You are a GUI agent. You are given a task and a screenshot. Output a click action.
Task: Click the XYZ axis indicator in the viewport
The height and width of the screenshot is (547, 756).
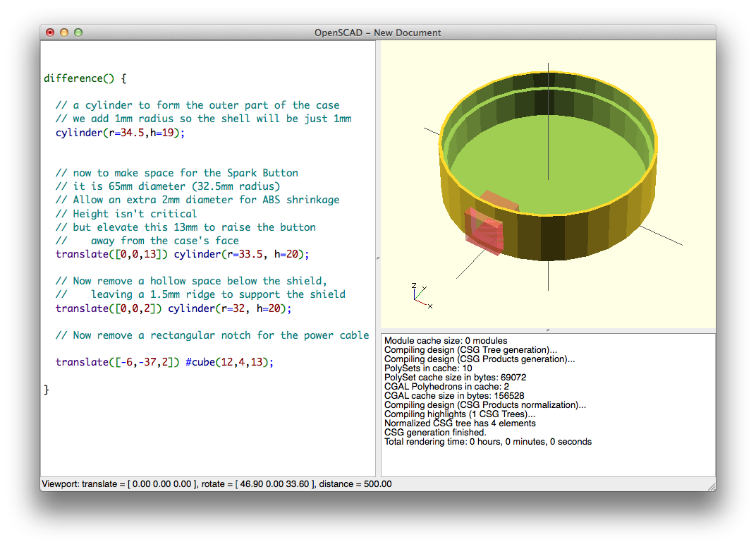click(x=421, y=296)
